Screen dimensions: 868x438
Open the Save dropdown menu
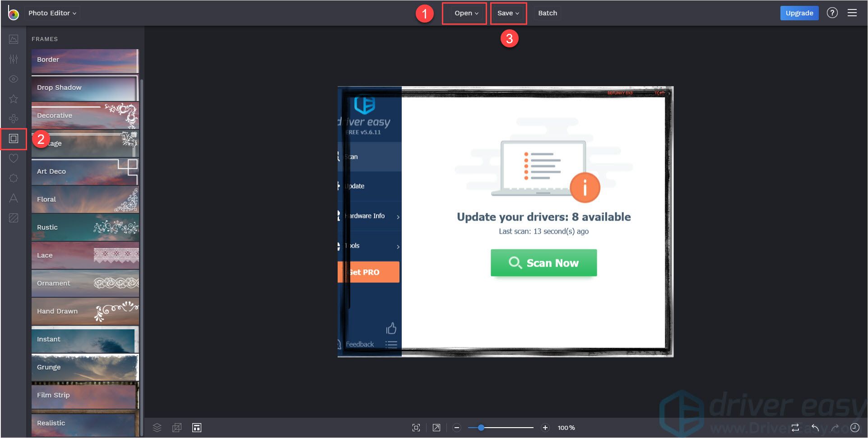pos(508,13)
